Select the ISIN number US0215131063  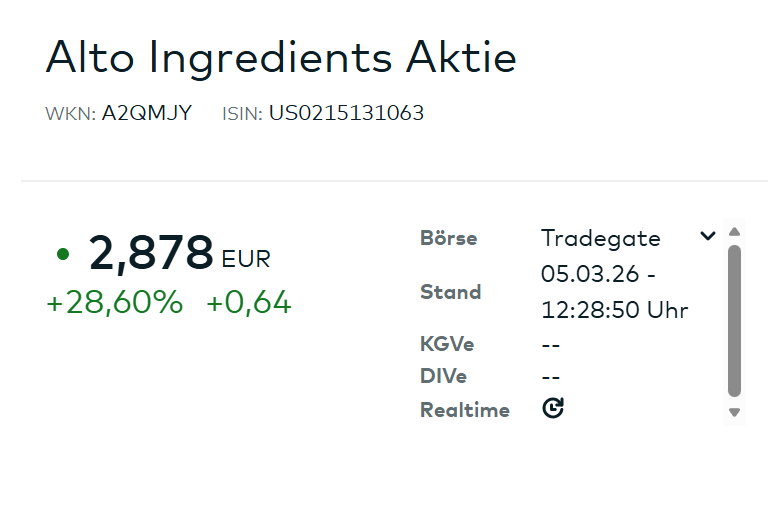[x=346, y=113]
